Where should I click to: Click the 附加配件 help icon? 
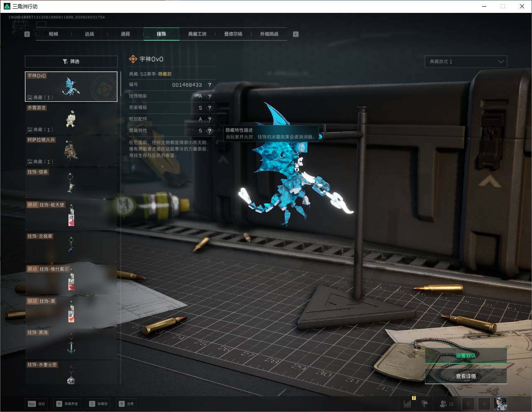point(210,119)
